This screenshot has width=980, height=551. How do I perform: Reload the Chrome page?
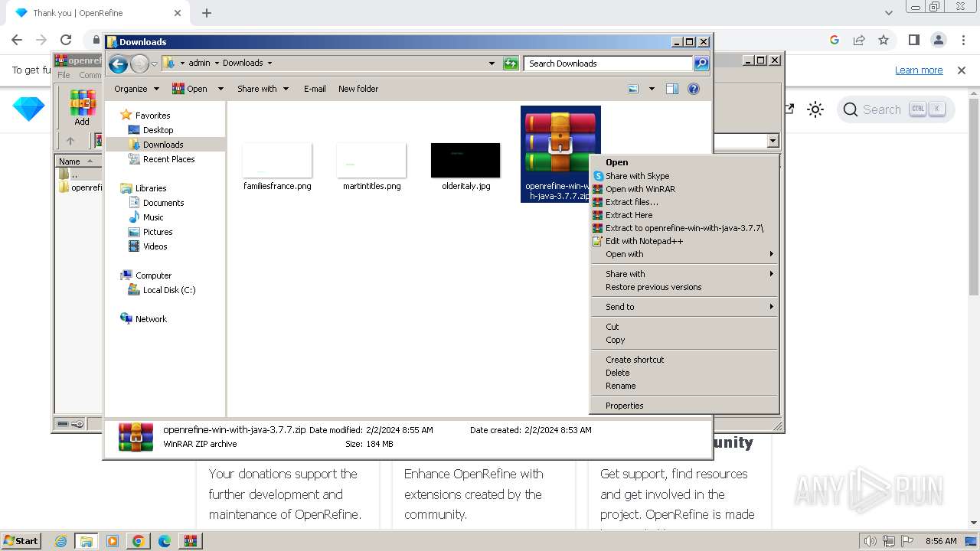click(x=66, y=40)
